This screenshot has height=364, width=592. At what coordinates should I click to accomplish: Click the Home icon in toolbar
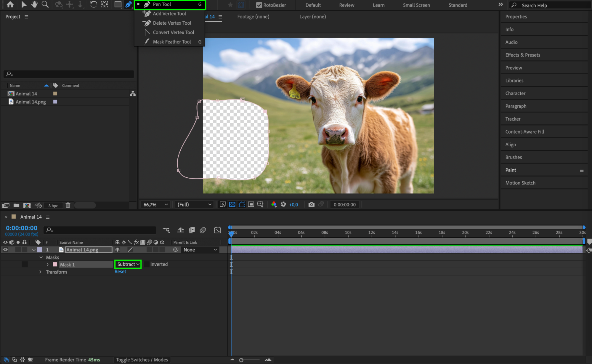(10, 4)
